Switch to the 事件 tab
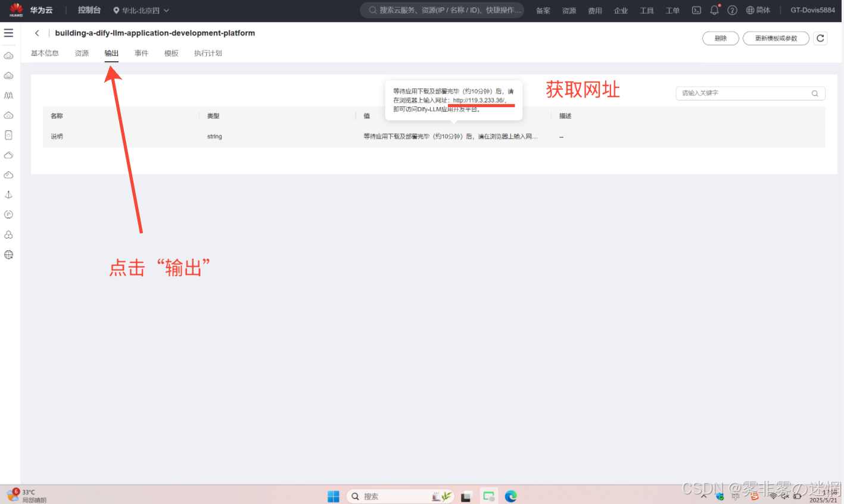The height and width of the screenshot is (504, 844). [x=141, y=54]
